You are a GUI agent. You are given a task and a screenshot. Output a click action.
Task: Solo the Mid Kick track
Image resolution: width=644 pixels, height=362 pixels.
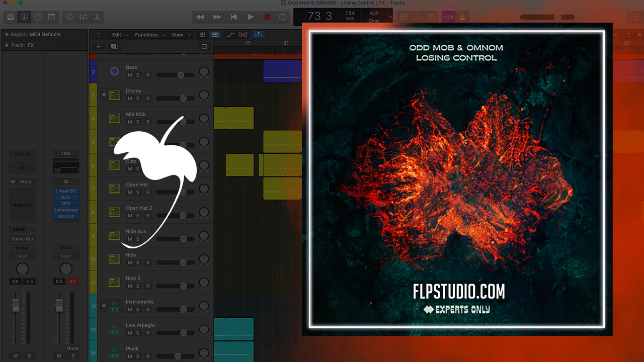tap(138, 122)
